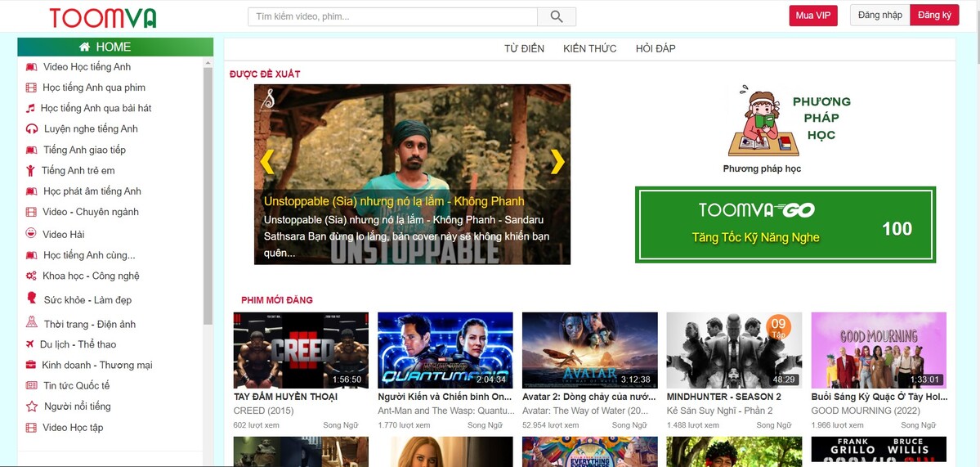Open the TỪ ĐIỂN tab
Screen dimensions: 980x467
525,49
